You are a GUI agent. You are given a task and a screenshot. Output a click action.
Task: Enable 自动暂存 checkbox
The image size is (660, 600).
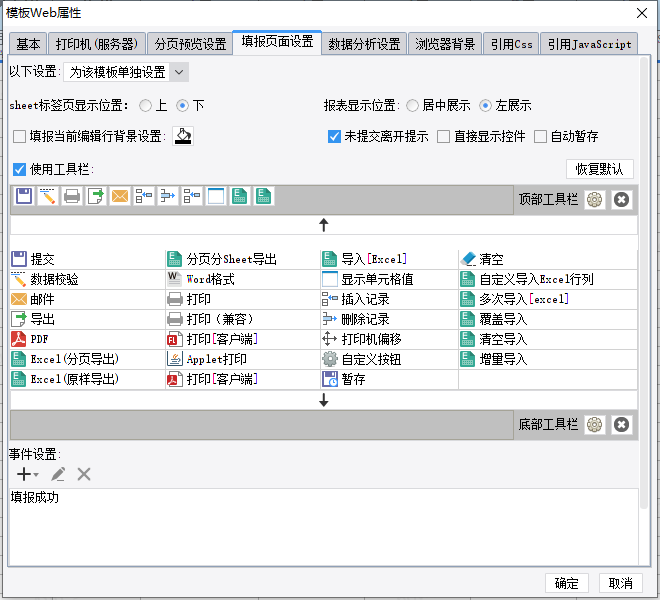(x=540, y=136)
